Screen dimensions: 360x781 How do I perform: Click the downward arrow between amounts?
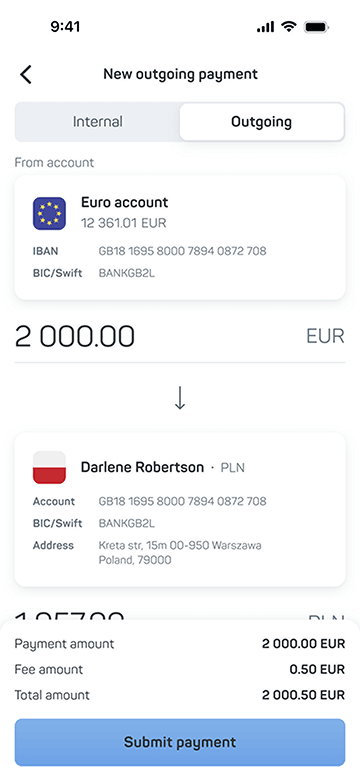point(180,397)
